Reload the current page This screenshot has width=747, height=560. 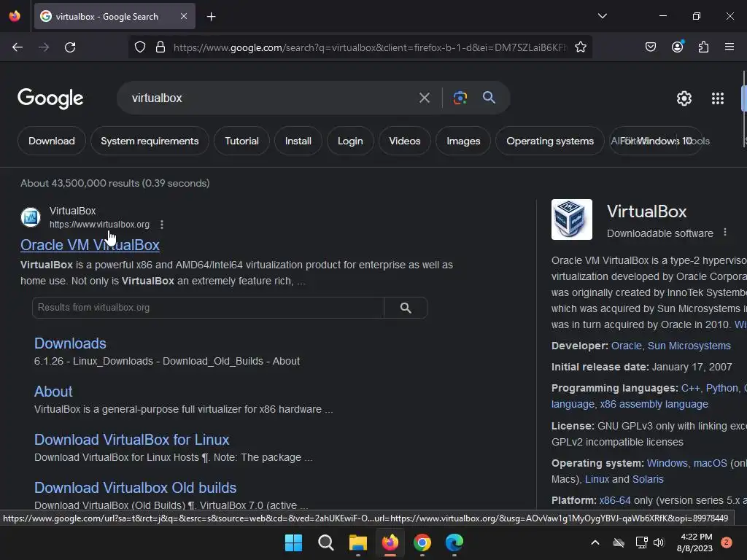tap(70, 47)
